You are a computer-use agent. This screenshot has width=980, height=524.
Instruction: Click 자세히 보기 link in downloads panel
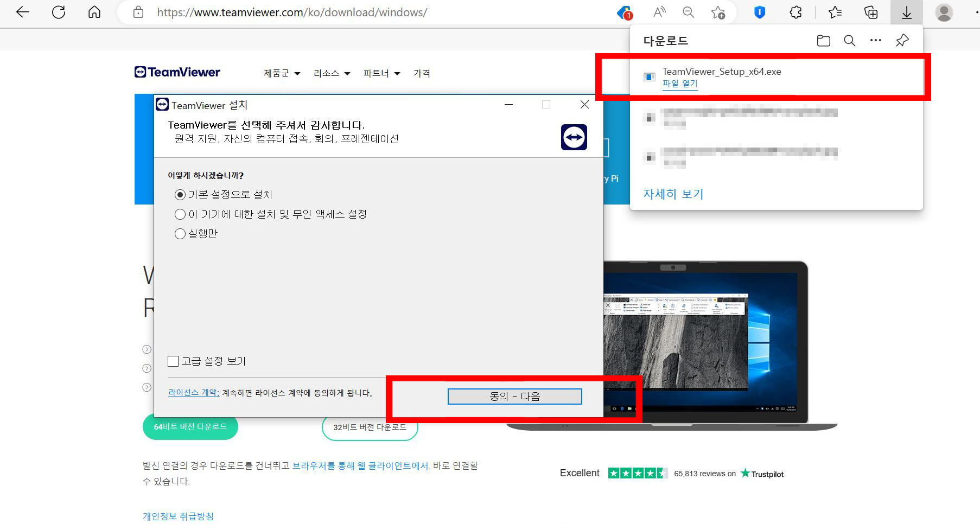[673, 194]
